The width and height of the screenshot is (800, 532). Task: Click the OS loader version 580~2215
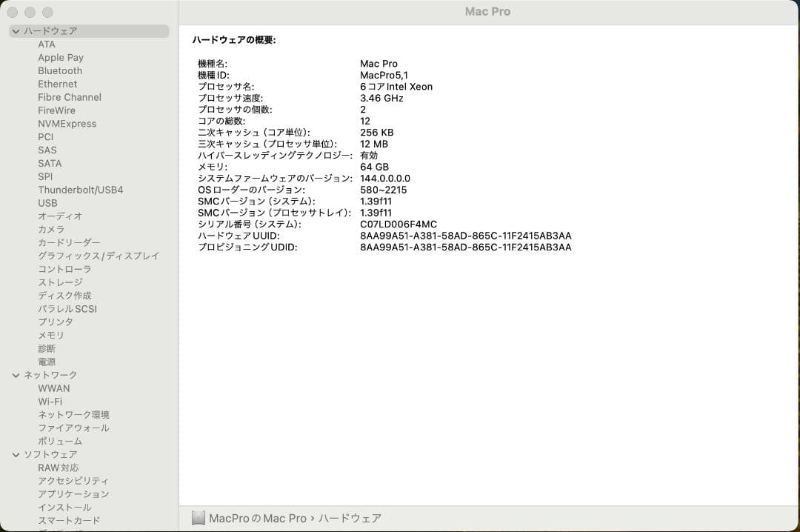(384, 190)
